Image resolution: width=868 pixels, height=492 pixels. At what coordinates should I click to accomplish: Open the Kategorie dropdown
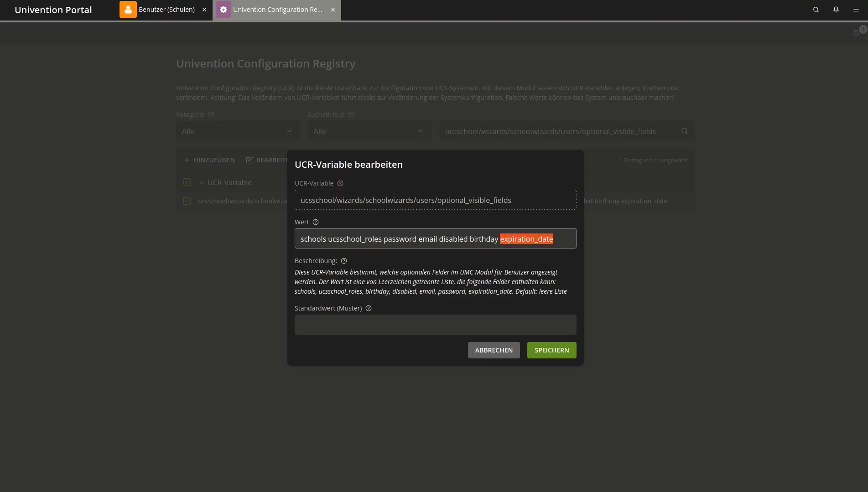(238, 131)
